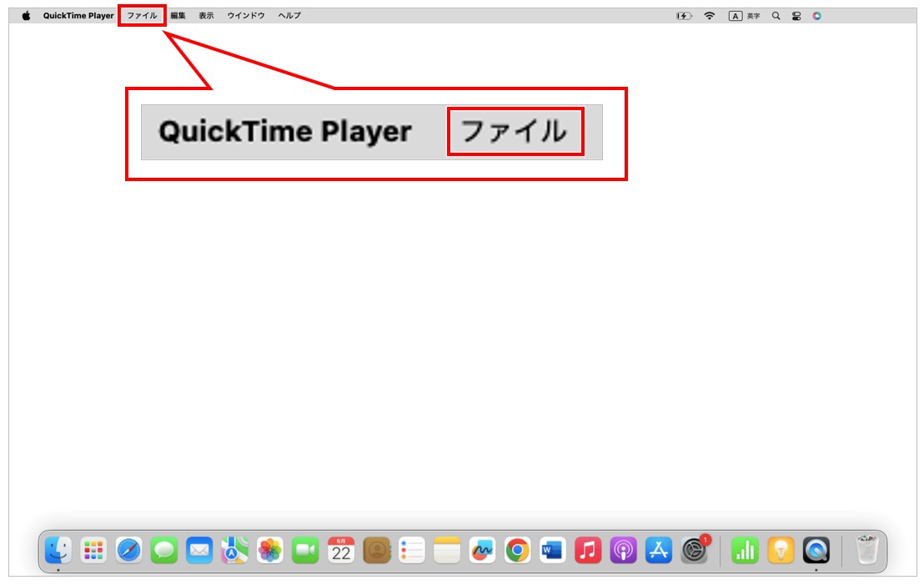This screenshot has width=924, height=585.
Task: Open the Wi-Fi status menu
Action: point(710,16)
